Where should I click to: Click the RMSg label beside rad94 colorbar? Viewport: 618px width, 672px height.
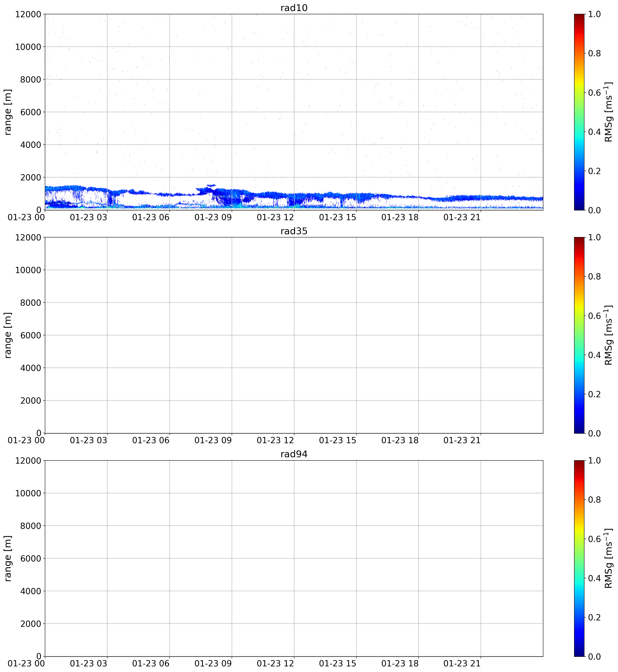point(609,558)
